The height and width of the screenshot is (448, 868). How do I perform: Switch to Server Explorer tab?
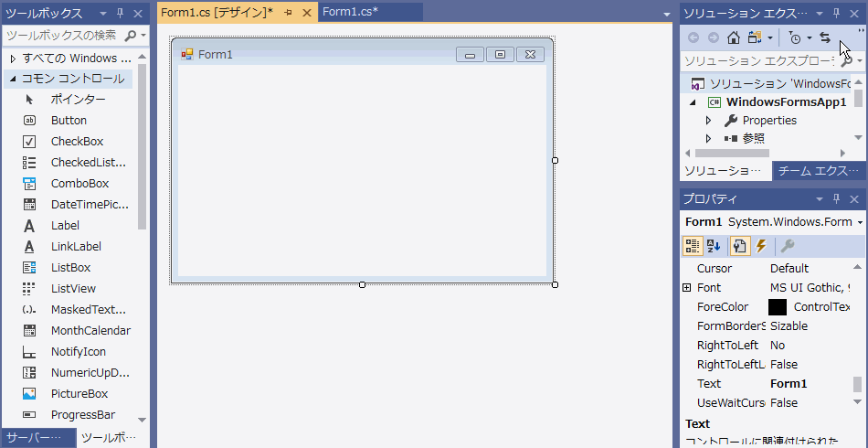(38, 437)
